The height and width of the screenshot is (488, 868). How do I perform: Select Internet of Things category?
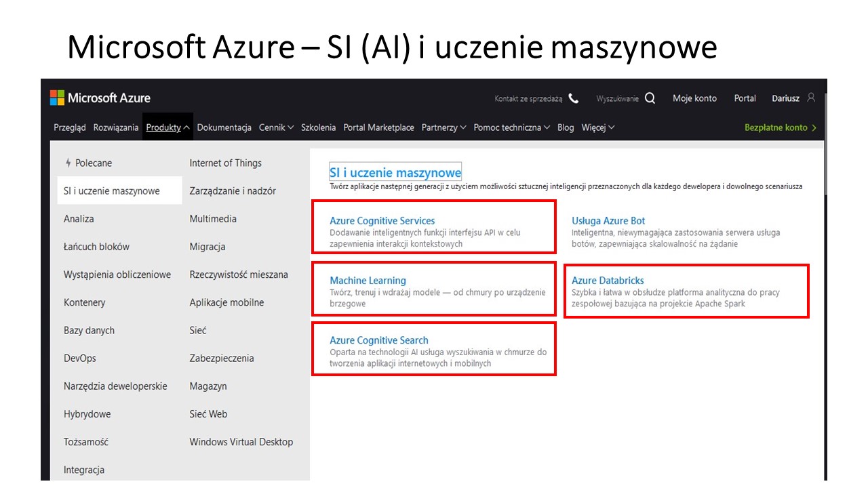pyautogui.click(x=225, y=163)
